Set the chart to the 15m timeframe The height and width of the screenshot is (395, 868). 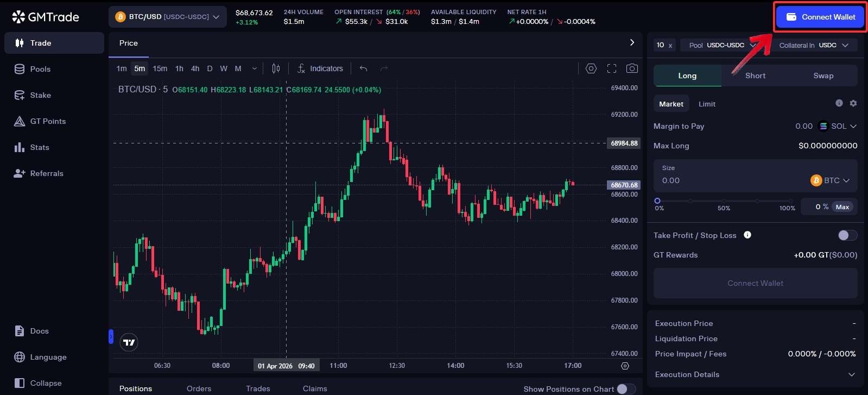pyautogui.click(x=160, y=68)
